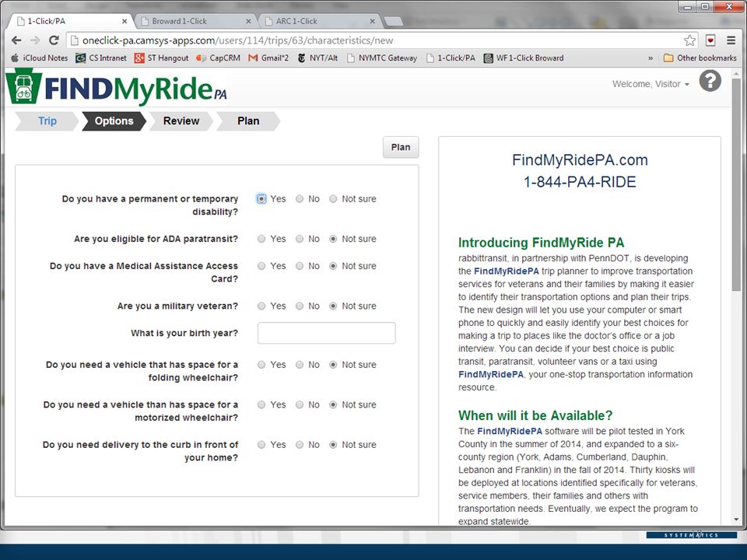This screenshot has width=747, height=560.
Task: Open NYMTC Gateway bookmark
Action: (382, 58)
